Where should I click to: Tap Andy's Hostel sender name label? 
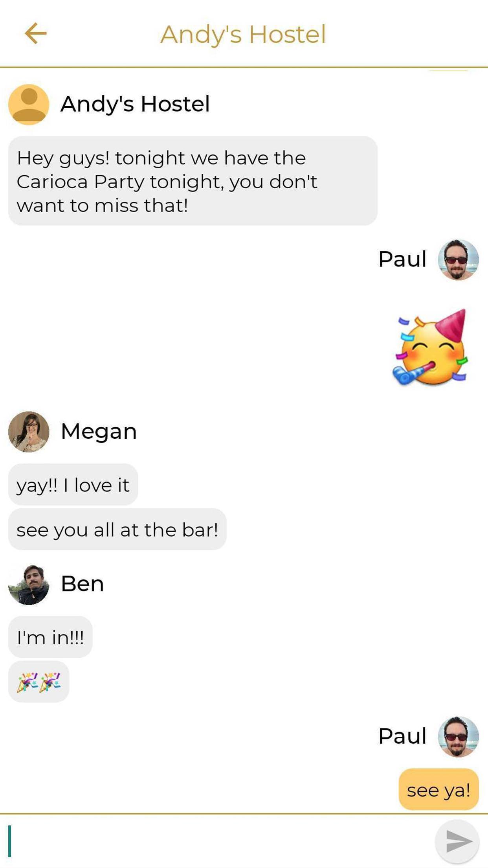tap(135, 104)
